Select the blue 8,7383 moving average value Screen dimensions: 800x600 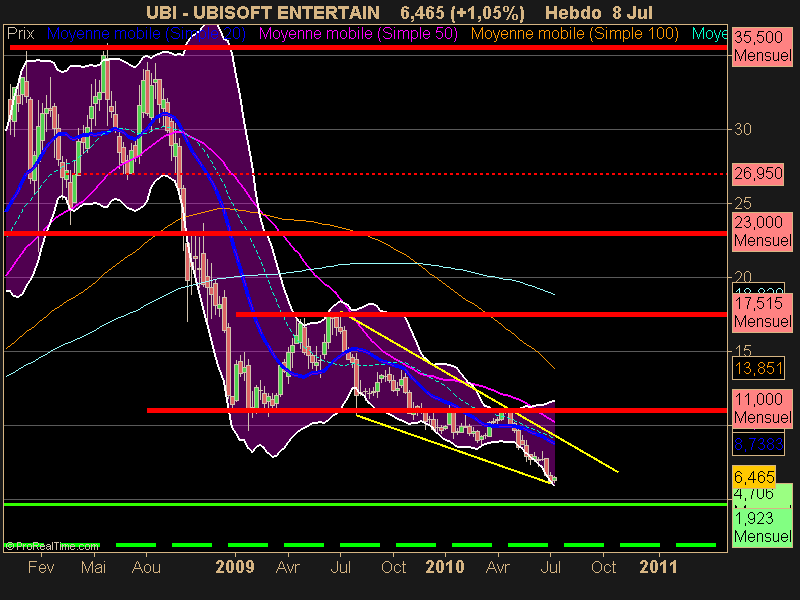tap(758, 444)
